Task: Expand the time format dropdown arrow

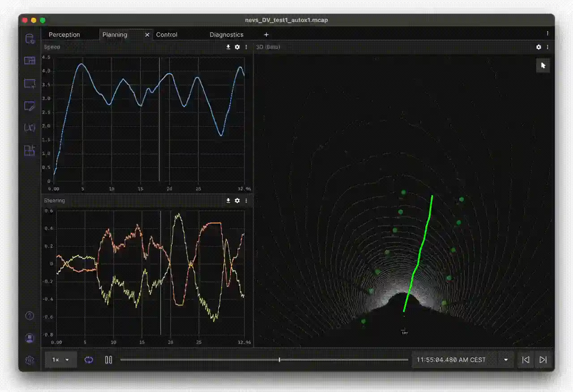Action: (x=506, y=360)
